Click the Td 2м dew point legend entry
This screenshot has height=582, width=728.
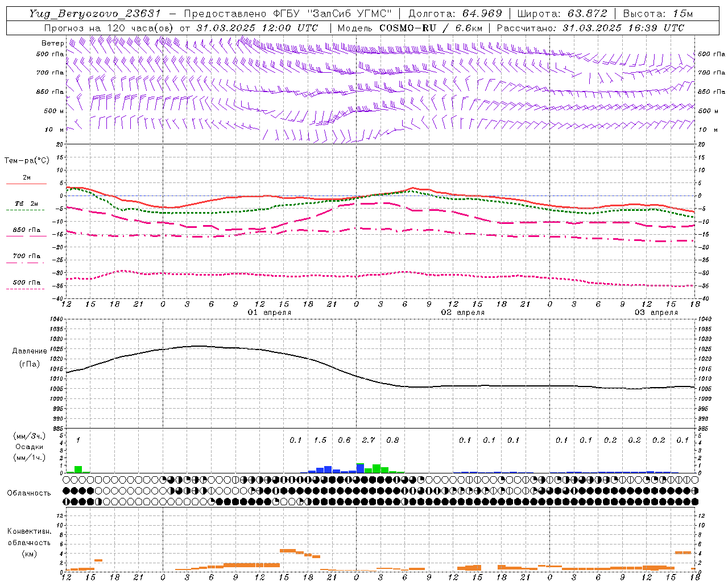click(x=26, y=203)
